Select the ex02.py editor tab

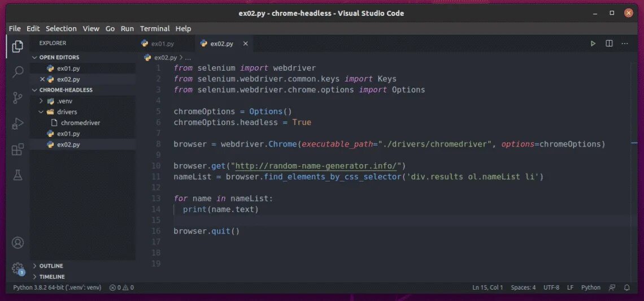click(x=222, y=44)
